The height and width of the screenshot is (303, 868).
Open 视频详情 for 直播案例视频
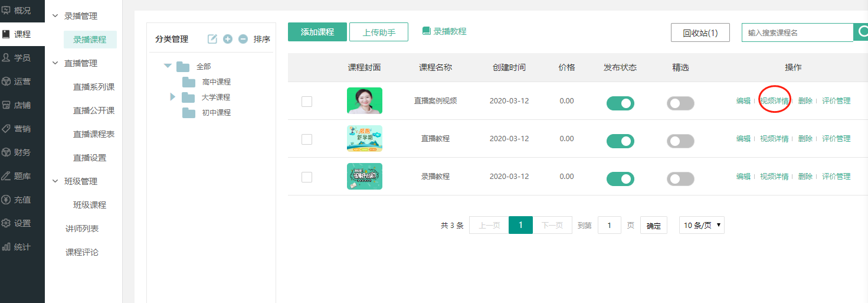[x=774, y=101]
